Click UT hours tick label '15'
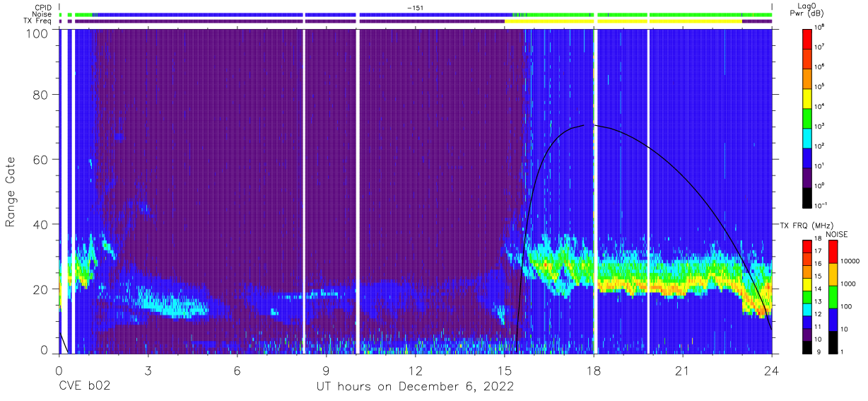The height and width of the screenshot is (401, 868). [x=504, y=370]
